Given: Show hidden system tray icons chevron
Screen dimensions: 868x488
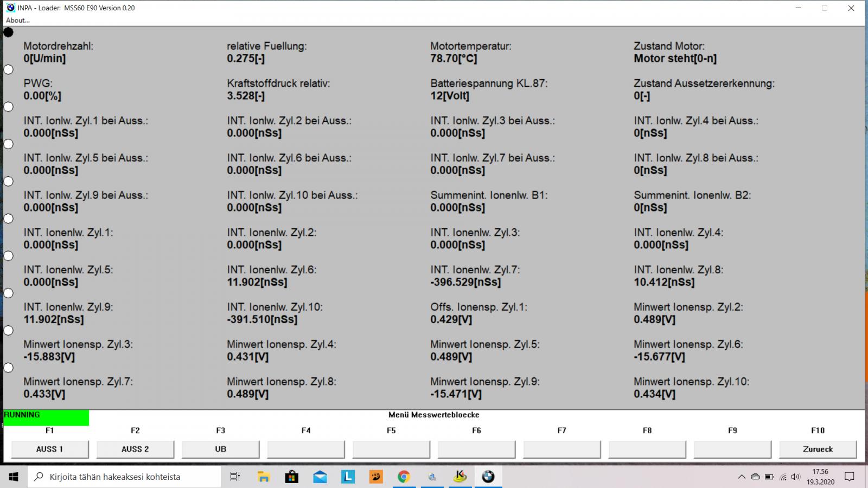Looking at the screenshot, I should coord(742,477).
